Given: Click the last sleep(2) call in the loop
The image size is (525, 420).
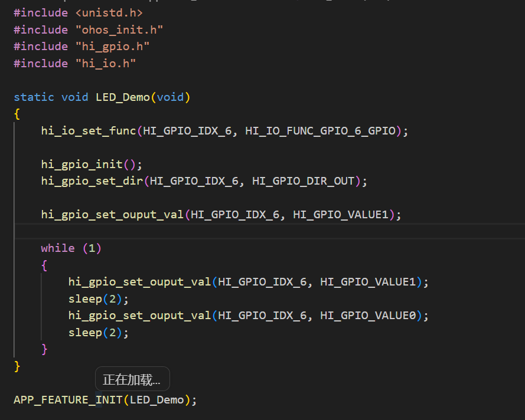Looking at the screenshot, I should (98, 332).
